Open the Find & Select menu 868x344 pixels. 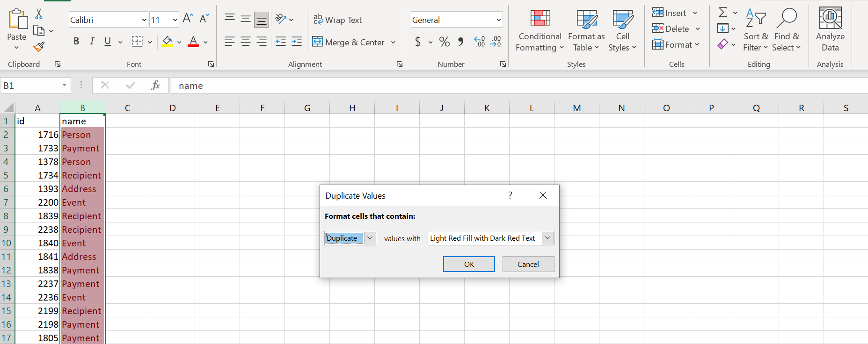786,30
